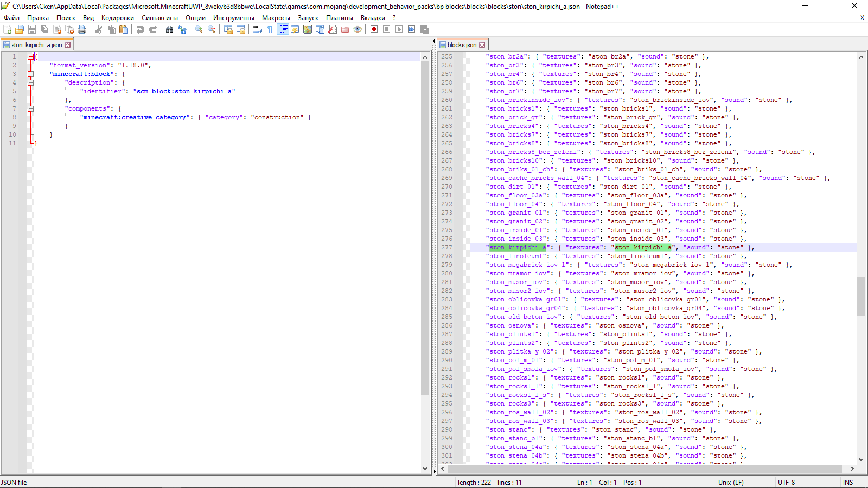
Task: Toggle the indent guide toolbar button
Action: click(x=283, y=29)
